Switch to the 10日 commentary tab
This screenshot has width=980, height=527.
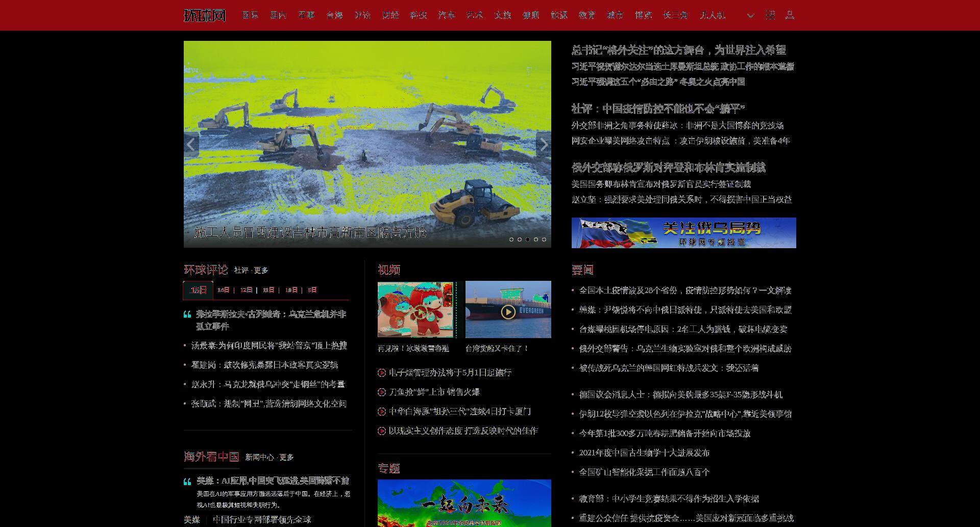pos(291,290)
